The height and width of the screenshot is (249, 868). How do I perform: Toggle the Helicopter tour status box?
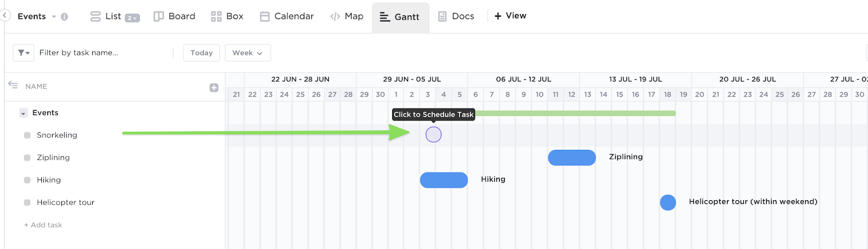(x=27, y=202)
